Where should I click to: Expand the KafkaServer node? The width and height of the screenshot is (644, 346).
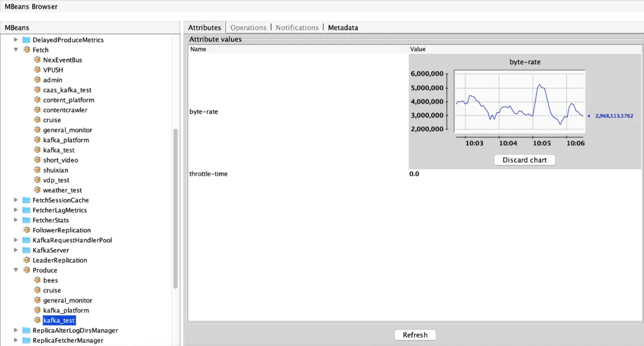click(x=16, y=250)
